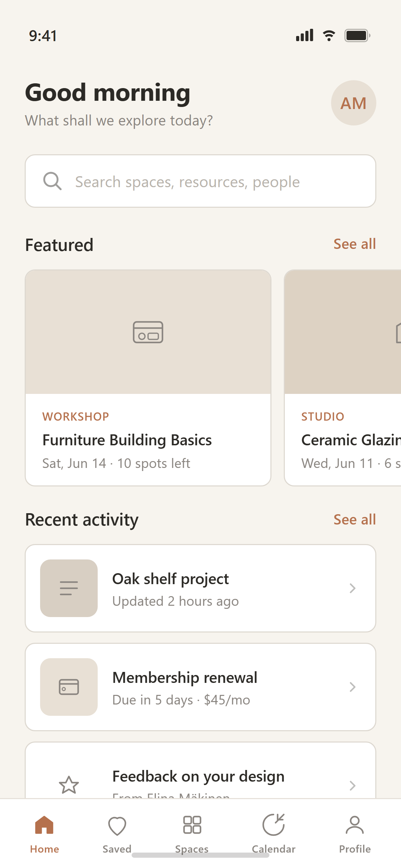Expand Oak shelf project via chevron
Screen dimensions: 401x868
352,588
